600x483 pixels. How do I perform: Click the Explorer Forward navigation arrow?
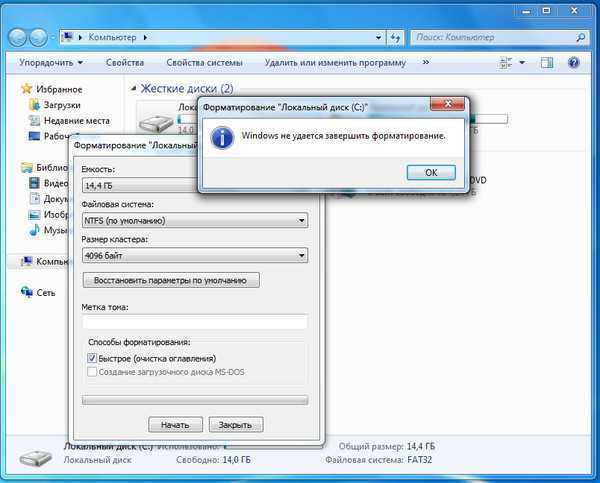pos(39,38)
